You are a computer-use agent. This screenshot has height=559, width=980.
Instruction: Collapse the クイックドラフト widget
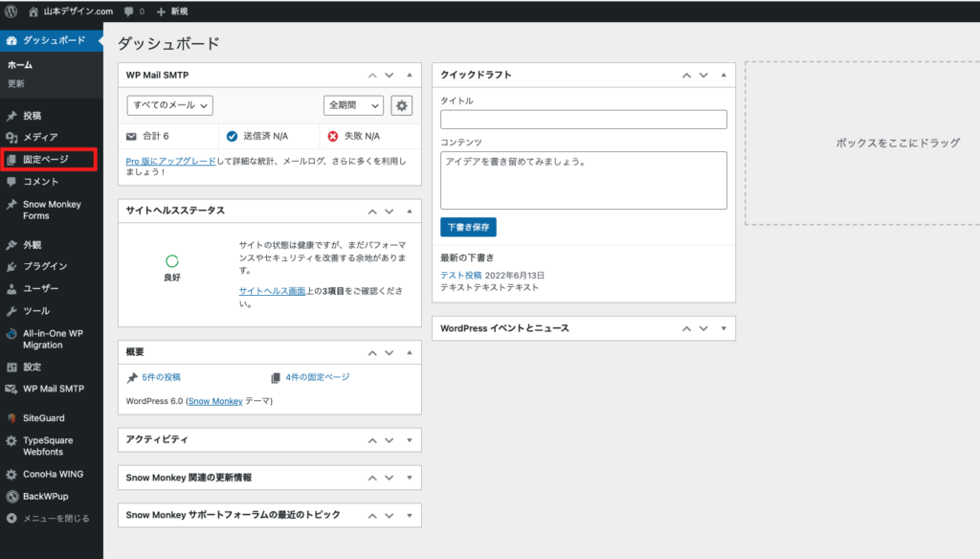[x=724, y=75]
